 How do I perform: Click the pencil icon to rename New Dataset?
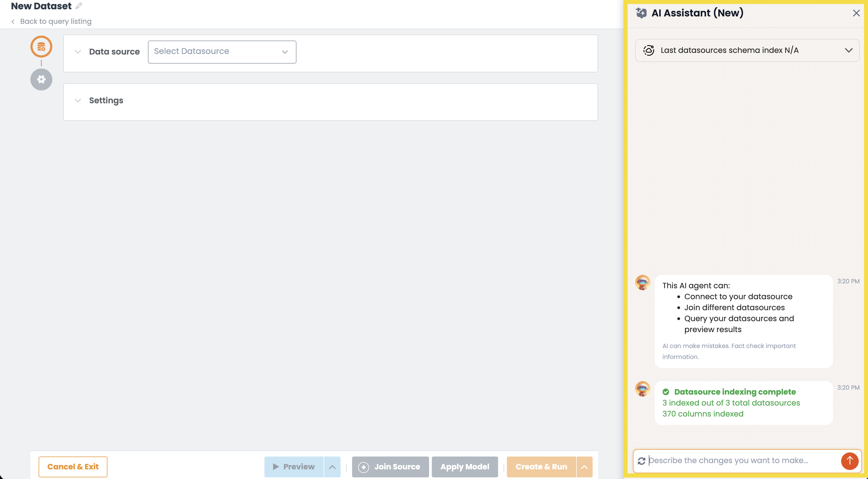pos(79,6)
